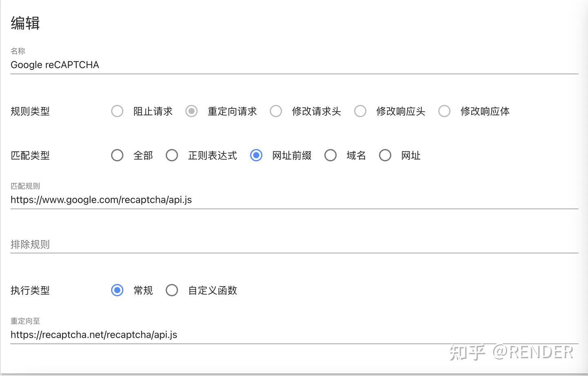
Task: Select the 修改响应头 rule type
Action: click(361, 111)
